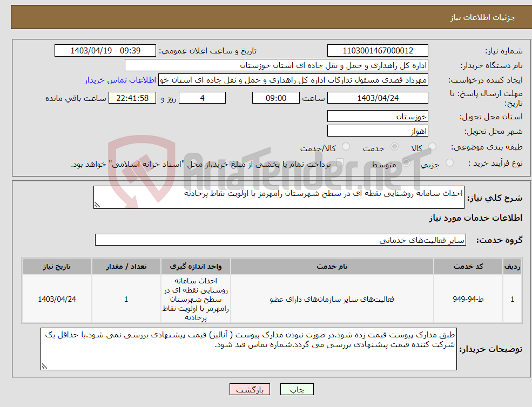Click resize handle of need description box

[97, 205]
